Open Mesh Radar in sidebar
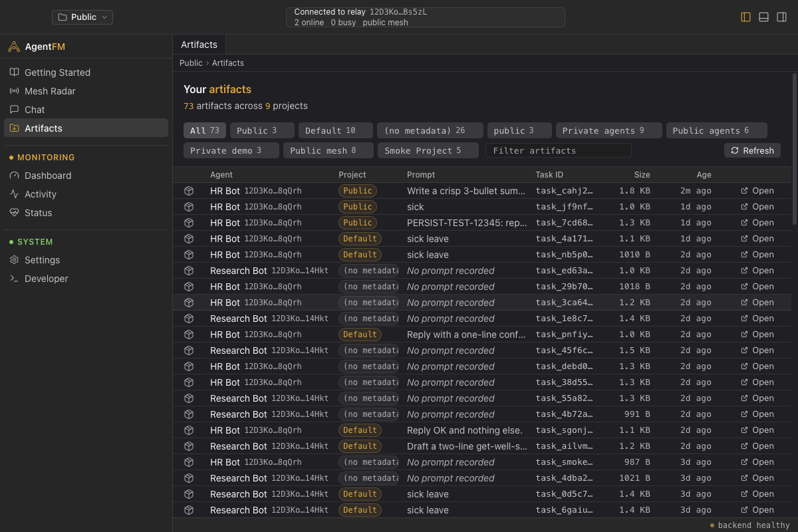 [86, 91]
